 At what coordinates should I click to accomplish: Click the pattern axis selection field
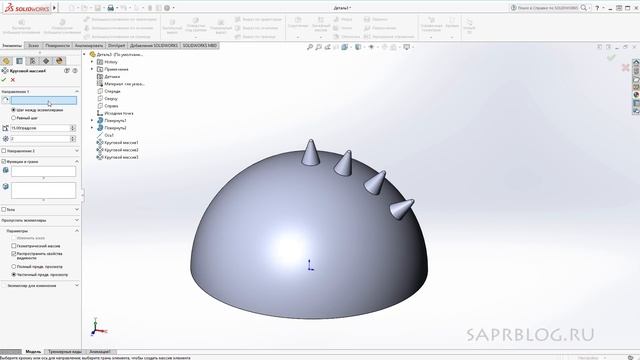[44, 100]
